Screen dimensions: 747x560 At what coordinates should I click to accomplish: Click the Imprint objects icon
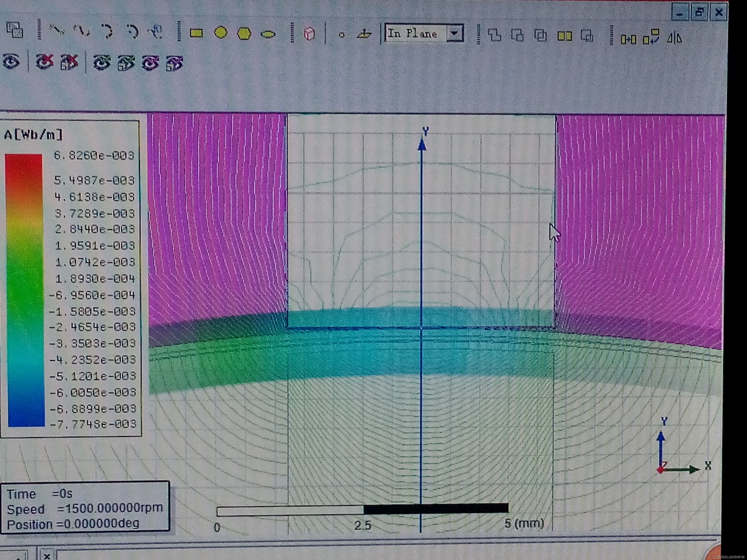pyautogui.click(x=587, y=36)
